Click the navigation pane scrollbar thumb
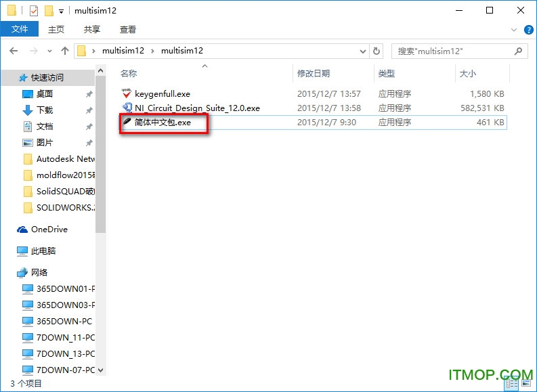Screen dimensions: 537x392 (x=101, y=154)
